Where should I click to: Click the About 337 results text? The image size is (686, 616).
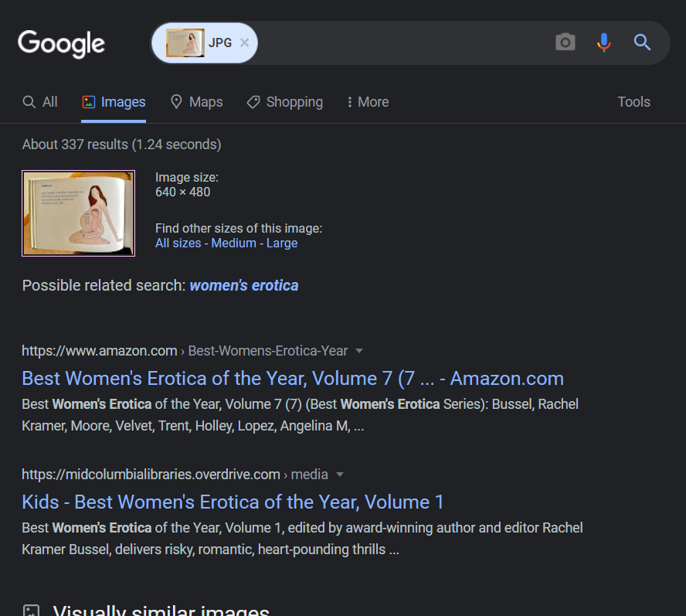(x=121, y=145)
